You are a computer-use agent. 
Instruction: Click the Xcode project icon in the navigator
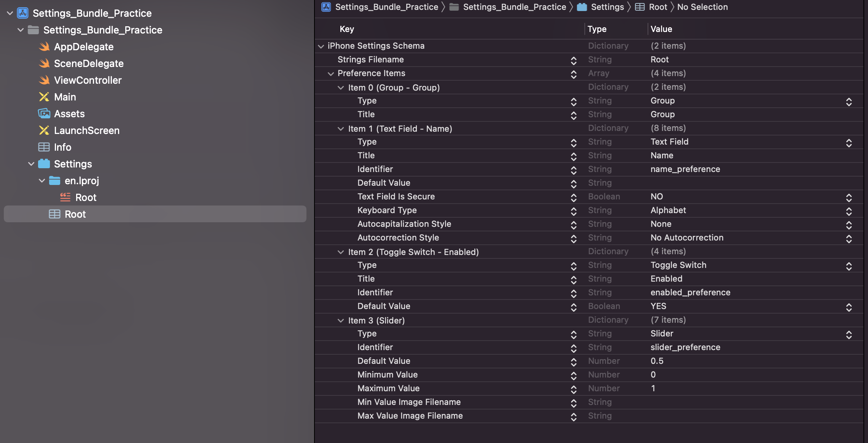[x=23, y=13]
